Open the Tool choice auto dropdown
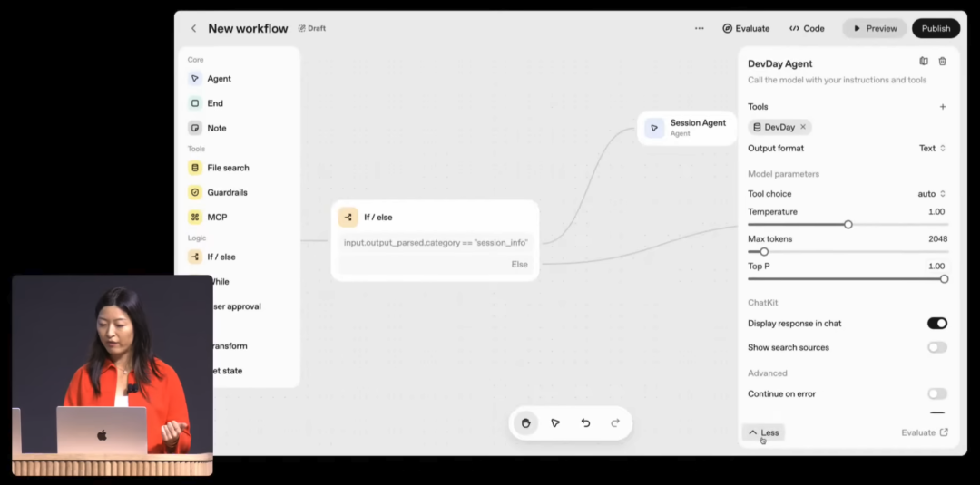This screenshot has height=485, width=980. tap(931, 194)
